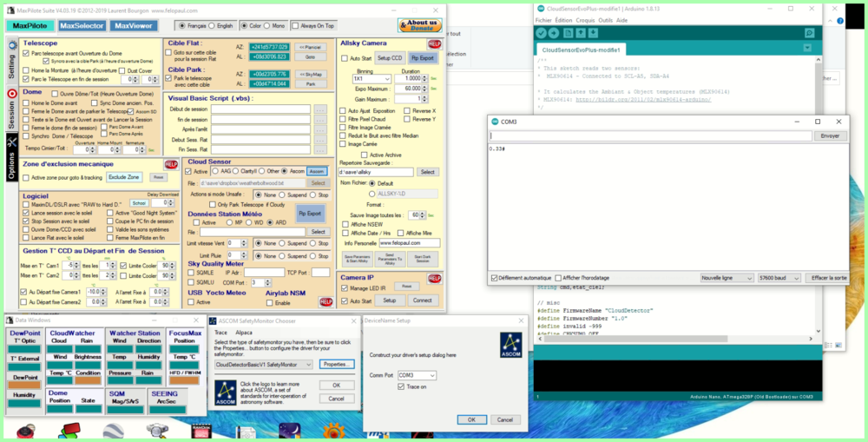The width and height of the screenshot is (868, 442).
Task: Click the COM3 serial send input field
Action: [650, 135]
